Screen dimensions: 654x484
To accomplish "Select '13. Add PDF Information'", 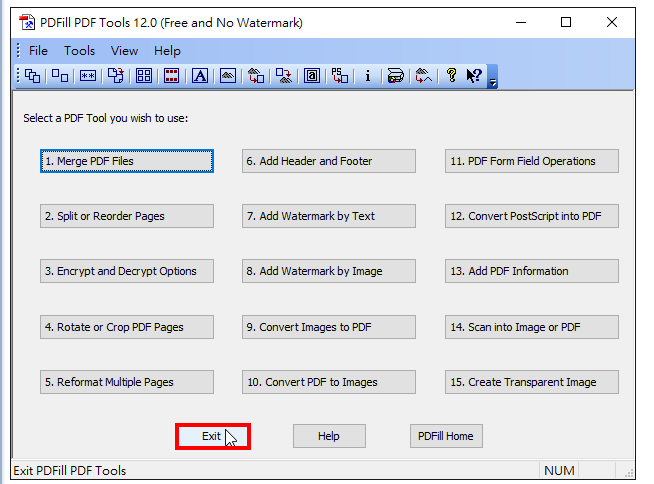I will click(x=532, y=271).
